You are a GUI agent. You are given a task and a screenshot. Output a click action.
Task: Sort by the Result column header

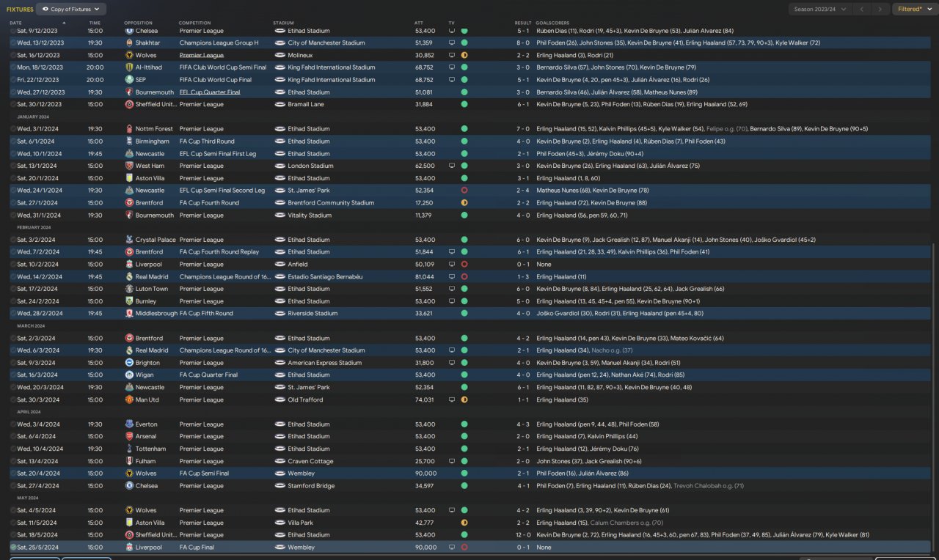[523, 23]
